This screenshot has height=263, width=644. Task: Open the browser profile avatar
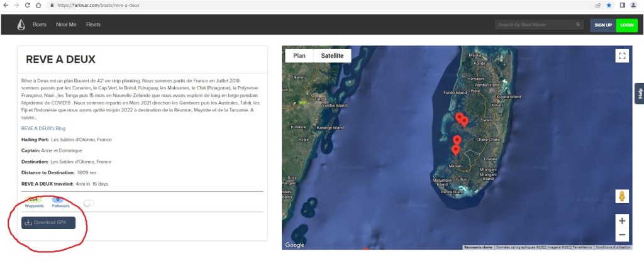[x=633, y=4]
